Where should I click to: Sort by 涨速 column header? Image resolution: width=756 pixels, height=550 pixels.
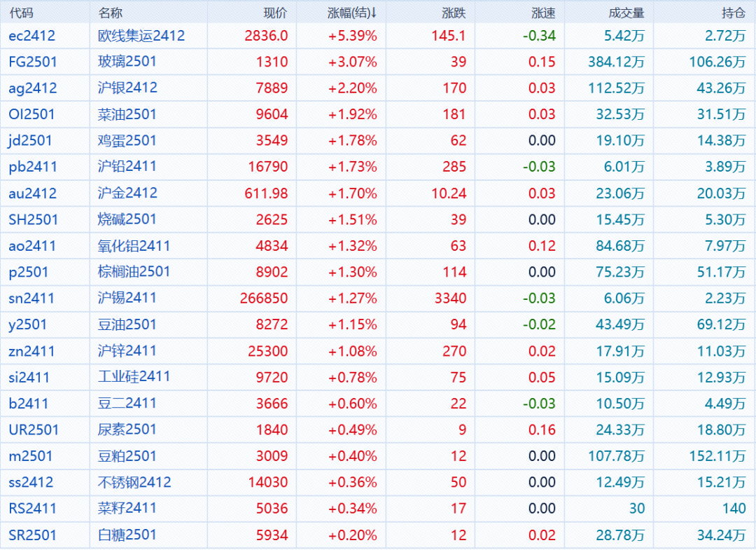click(543, 13)
